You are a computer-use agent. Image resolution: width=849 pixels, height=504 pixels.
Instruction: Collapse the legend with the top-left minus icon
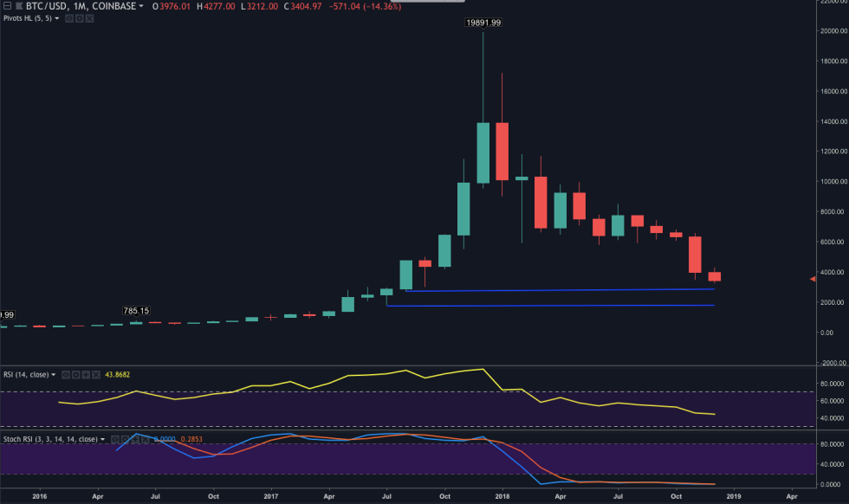pyautogui.click(x=6, y=7)
